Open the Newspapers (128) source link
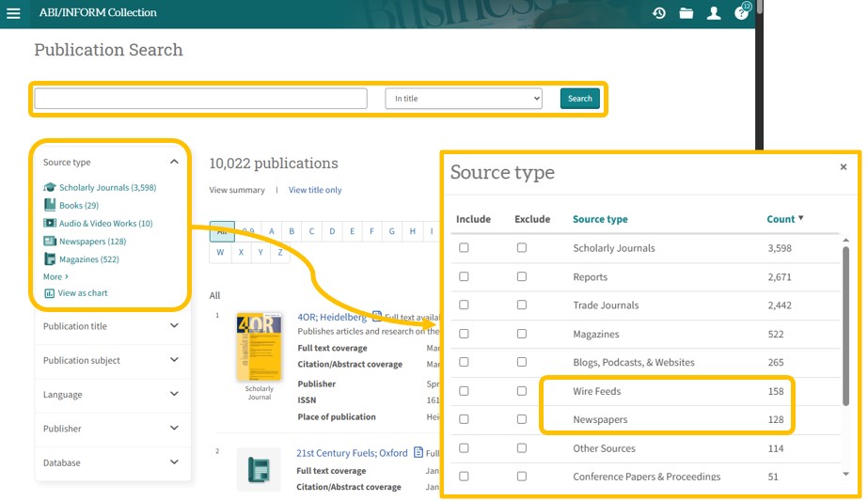868x501 pixels. point(91,242)
